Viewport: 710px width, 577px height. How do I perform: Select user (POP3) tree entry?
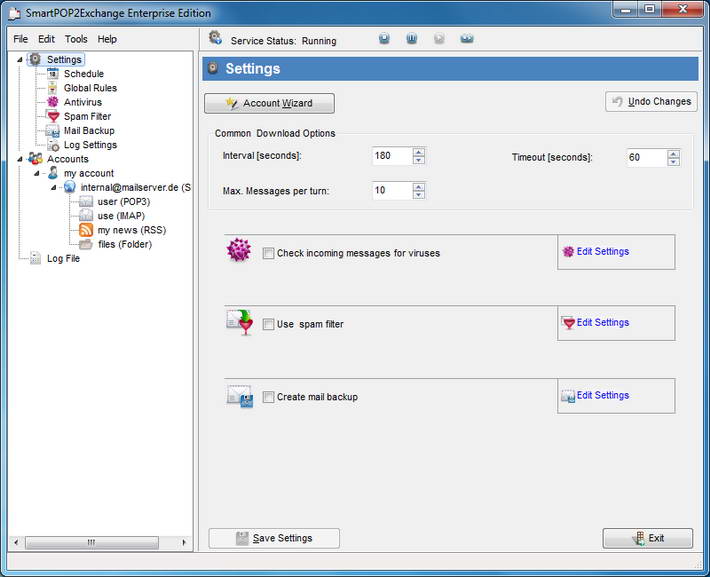[x=124, y=202]
